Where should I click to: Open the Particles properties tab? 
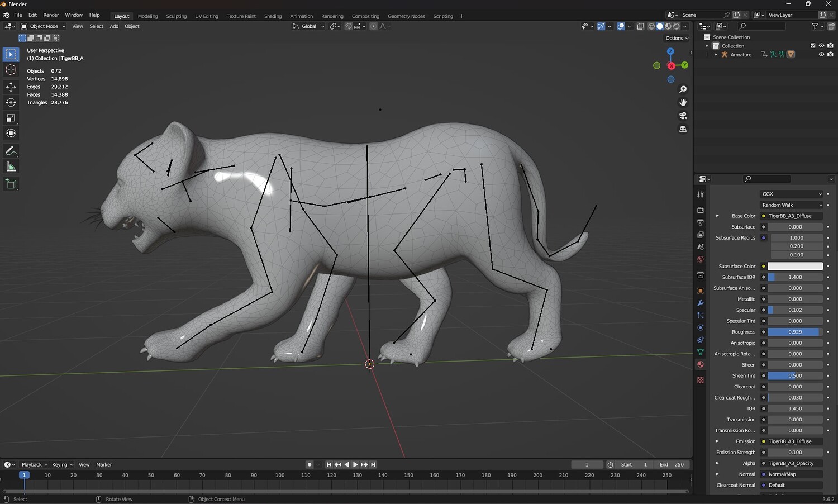tap(701, 315)
